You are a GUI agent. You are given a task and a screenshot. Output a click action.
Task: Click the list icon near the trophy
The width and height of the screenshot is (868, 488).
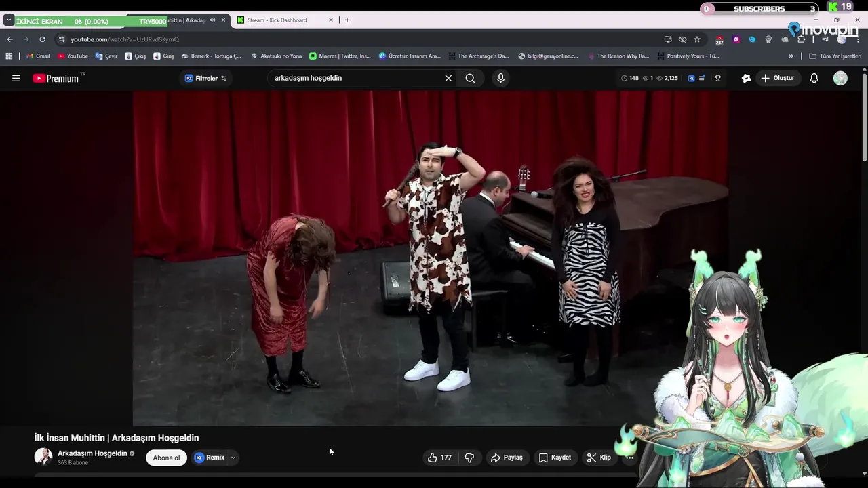pos(702,78)
